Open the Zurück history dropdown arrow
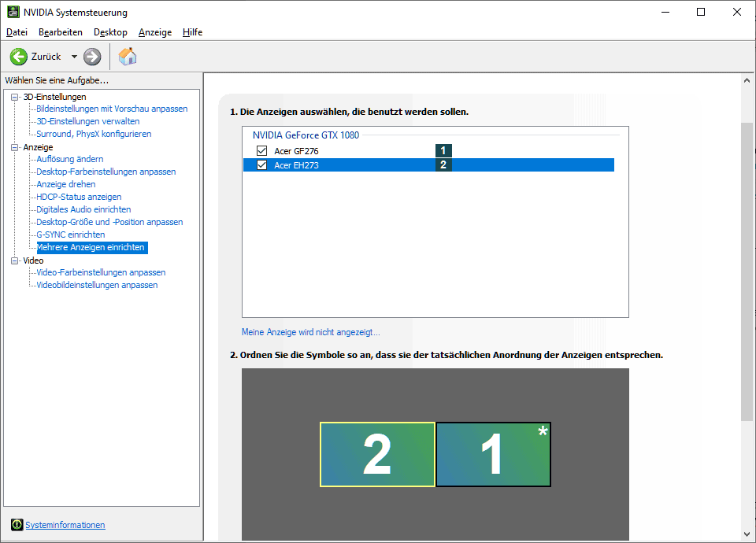 (x=74, y=57)
